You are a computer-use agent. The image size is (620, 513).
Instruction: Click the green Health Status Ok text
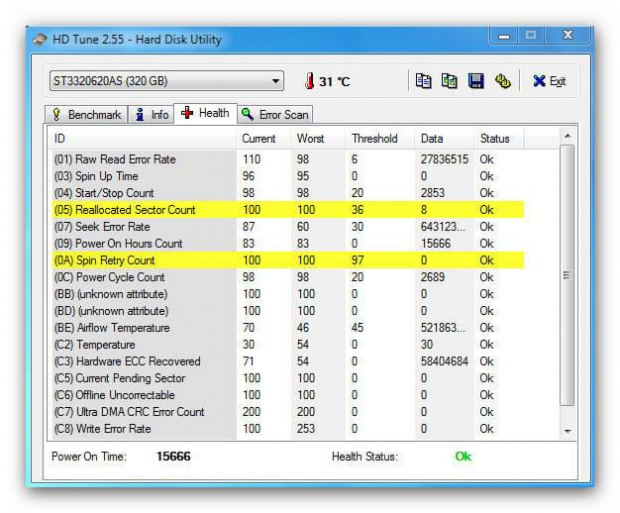point(463,456)
